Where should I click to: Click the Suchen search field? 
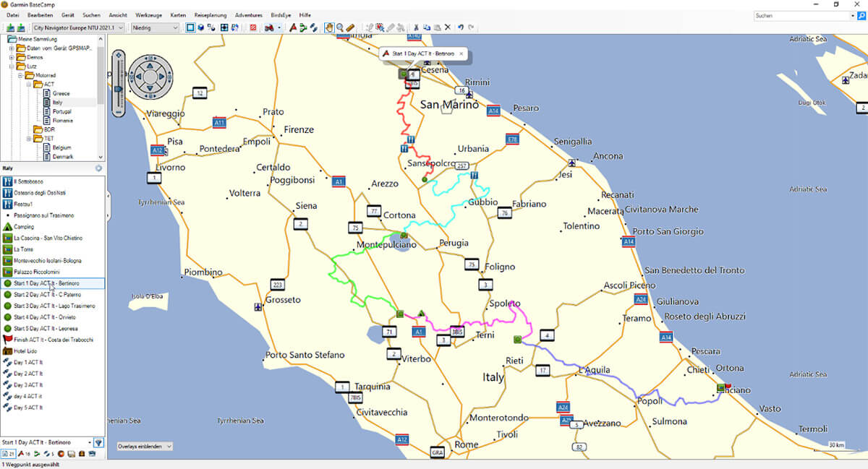tap(803, 15)
